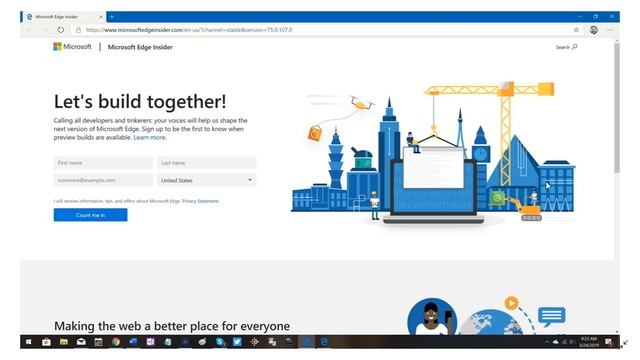View site info via the address bar lock icon
Viewport: 640px width, 360px height.
tap(78, 30)
